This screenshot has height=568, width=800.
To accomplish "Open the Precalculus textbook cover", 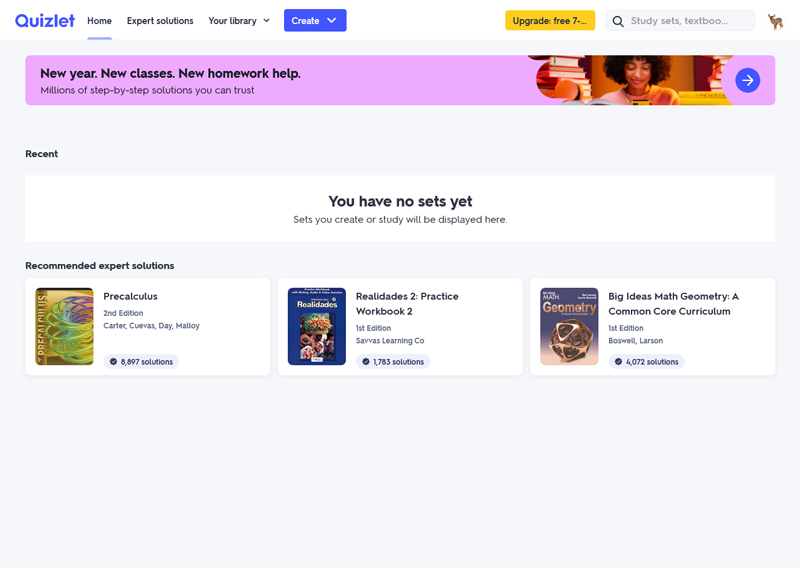I will pyautogui.click(x=64, y=327).
